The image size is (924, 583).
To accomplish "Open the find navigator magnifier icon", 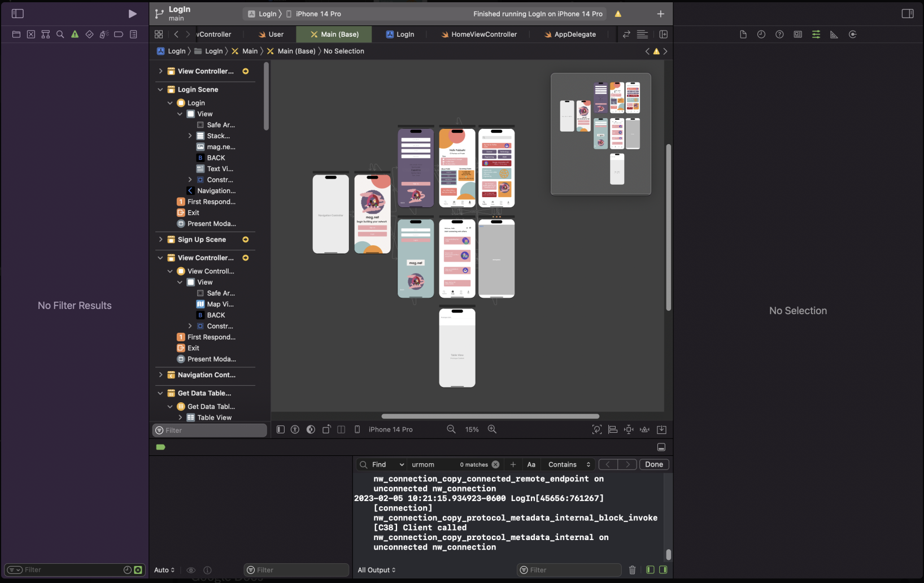I will click(60, 34).
